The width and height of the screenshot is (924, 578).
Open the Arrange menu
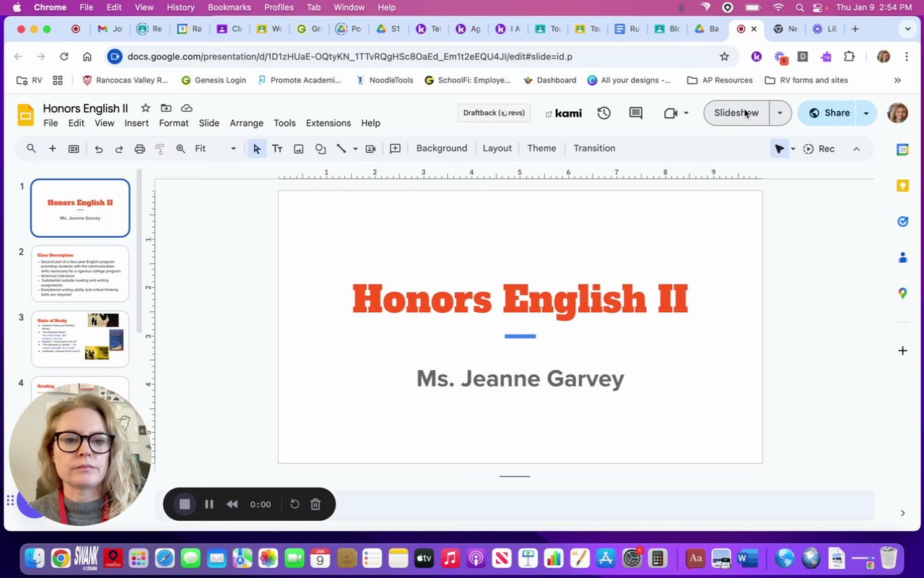[246, 123]
